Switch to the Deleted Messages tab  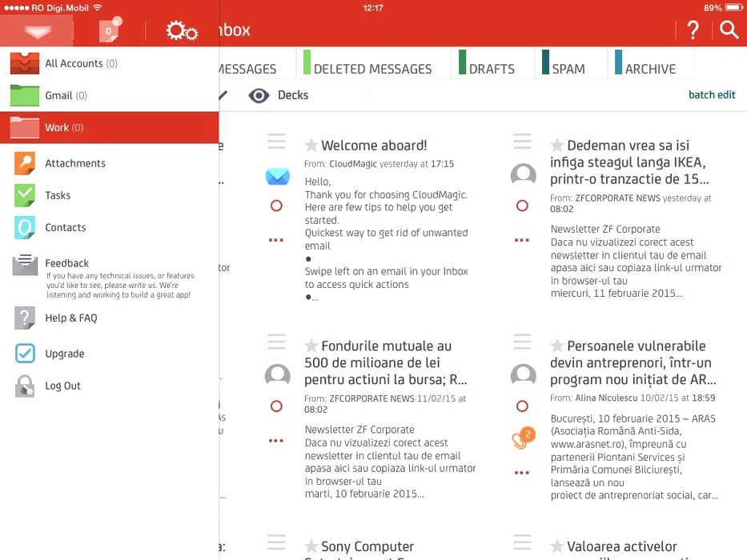[372, 69]
